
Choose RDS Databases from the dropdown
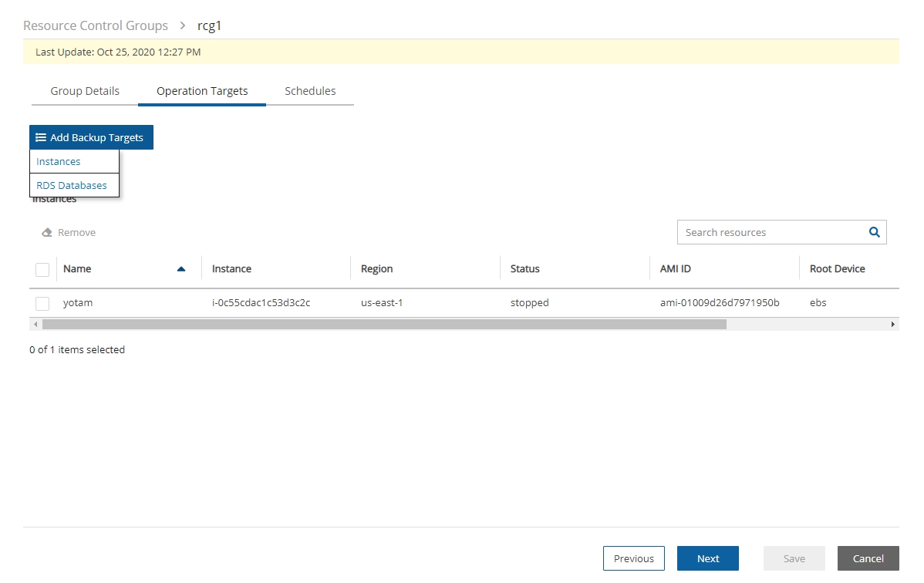(x=72, y=185)
